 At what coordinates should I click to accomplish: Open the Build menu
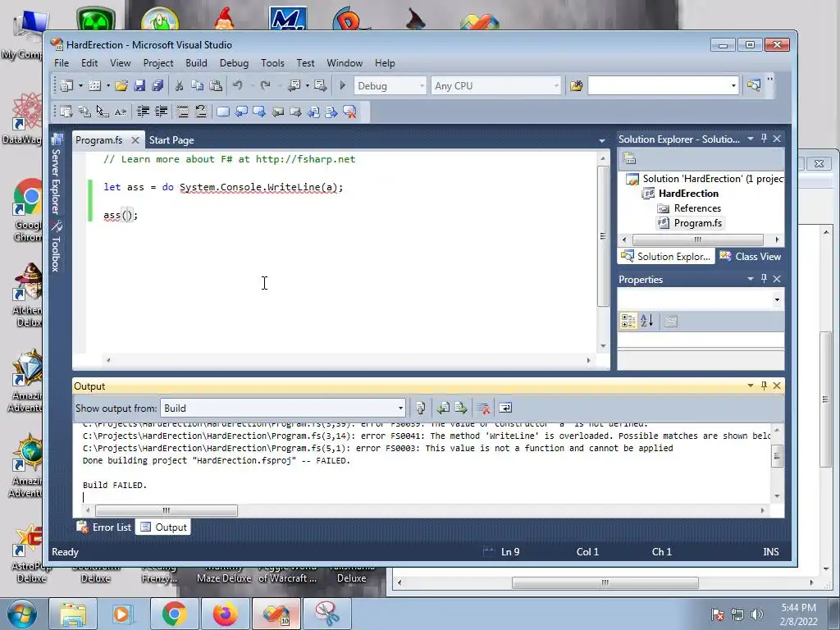[x=196, y=63]
